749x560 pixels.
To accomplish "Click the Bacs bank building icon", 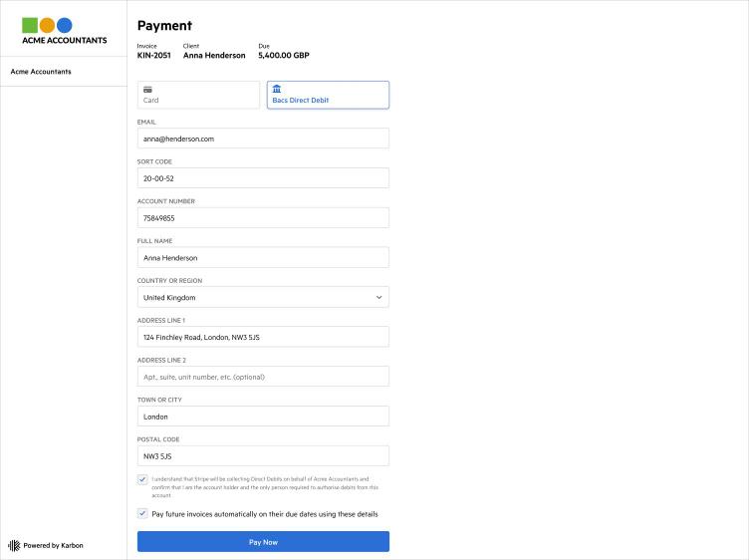I will tap(277, 89).
